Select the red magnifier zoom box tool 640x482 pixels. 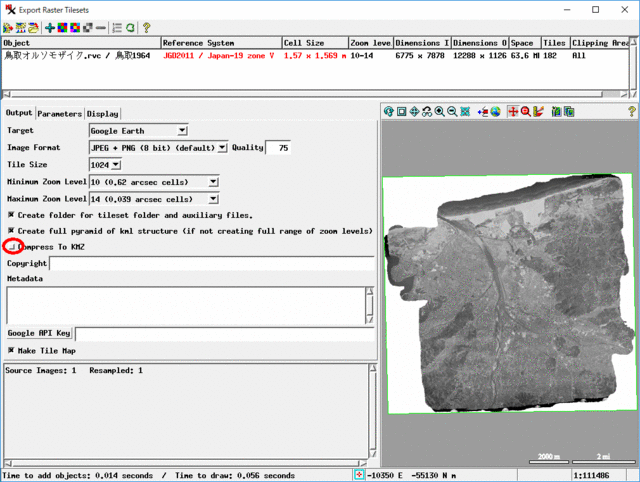[x=526, y=111]
